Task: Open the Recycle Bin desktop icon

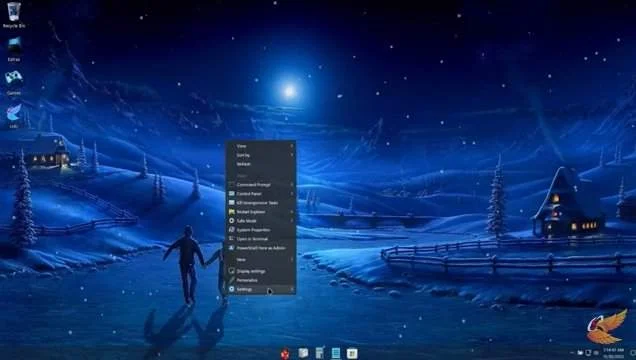Action: point(14,15)
